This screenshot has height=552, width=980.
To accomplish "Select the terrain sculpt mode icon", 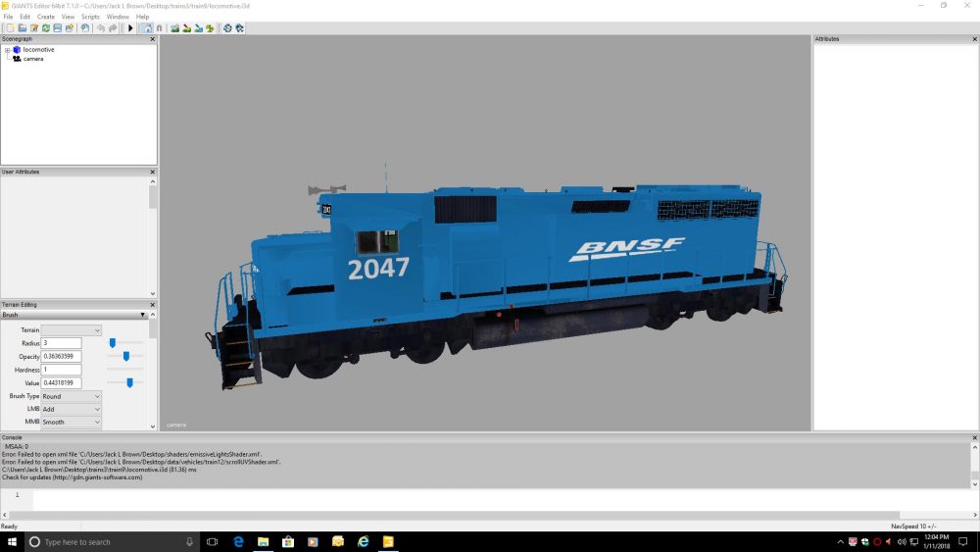I will click(175, 28).
